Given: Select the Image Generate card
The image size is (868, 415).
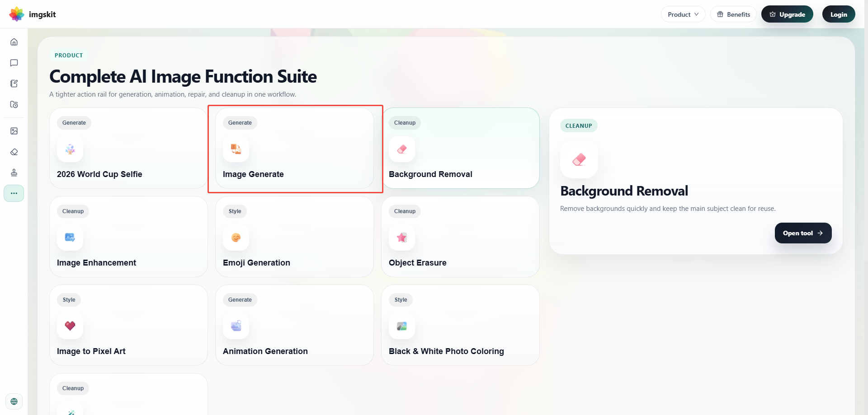Looking at the screenshot, I should (295, 148).
